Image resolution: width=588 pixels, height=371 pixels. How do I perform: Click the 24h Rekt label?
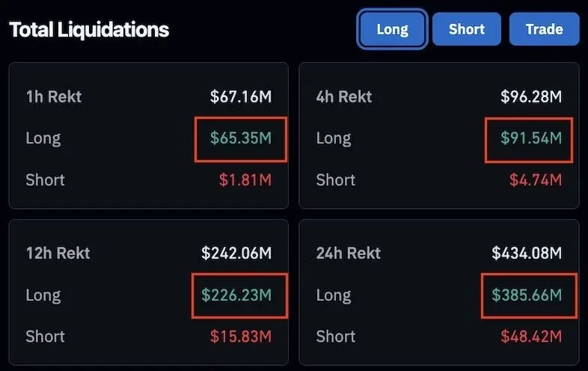point(349,254)
